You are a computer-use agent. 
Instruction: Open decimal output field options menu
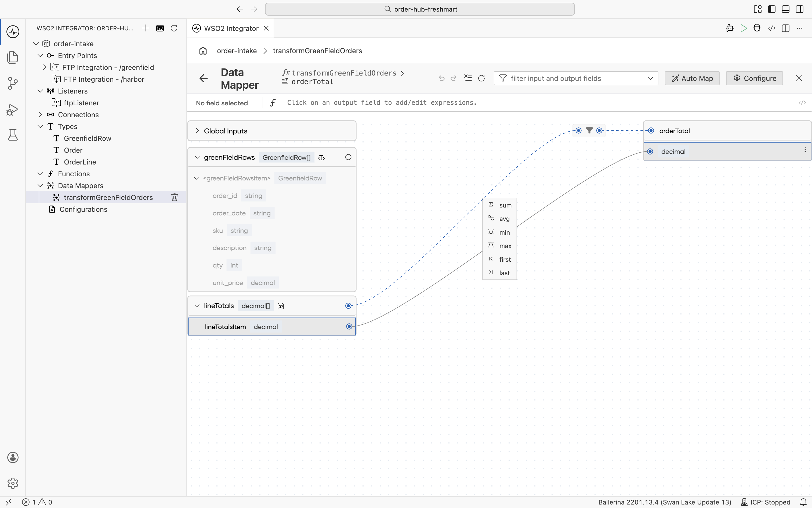coord(805,150)
